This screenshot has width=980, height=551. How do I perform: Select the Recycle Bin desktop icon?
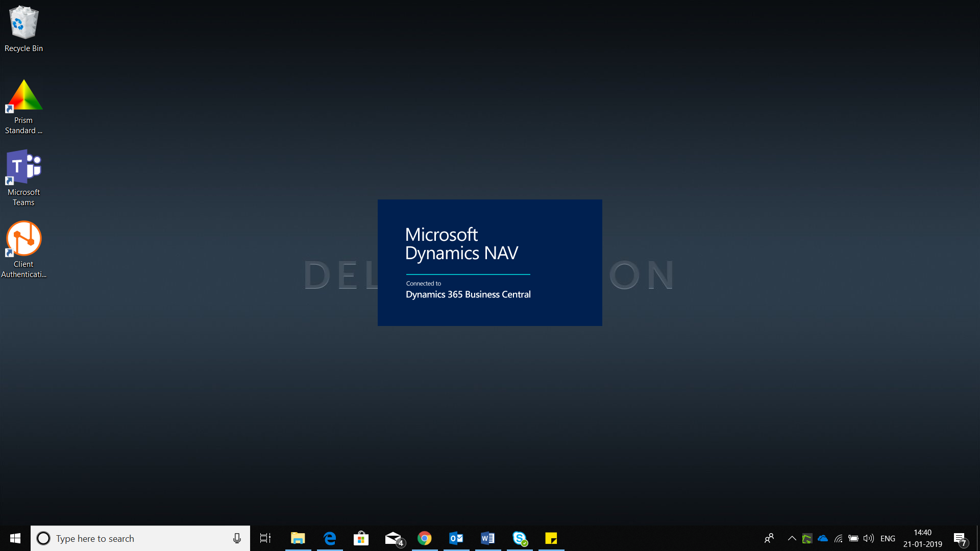23,29
